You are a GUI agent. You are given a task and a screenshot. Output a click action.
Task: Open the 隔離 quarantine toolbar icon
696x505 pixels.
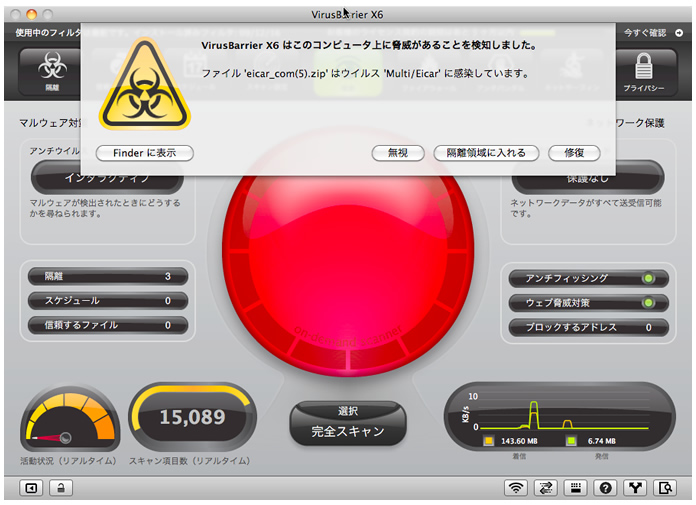52,72
